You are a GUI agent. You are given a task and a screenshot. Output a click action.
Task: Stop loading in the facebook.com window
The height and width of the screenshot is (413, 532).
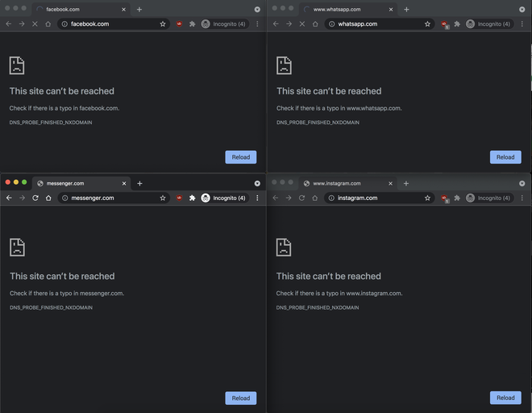click(x=35, y=24)
